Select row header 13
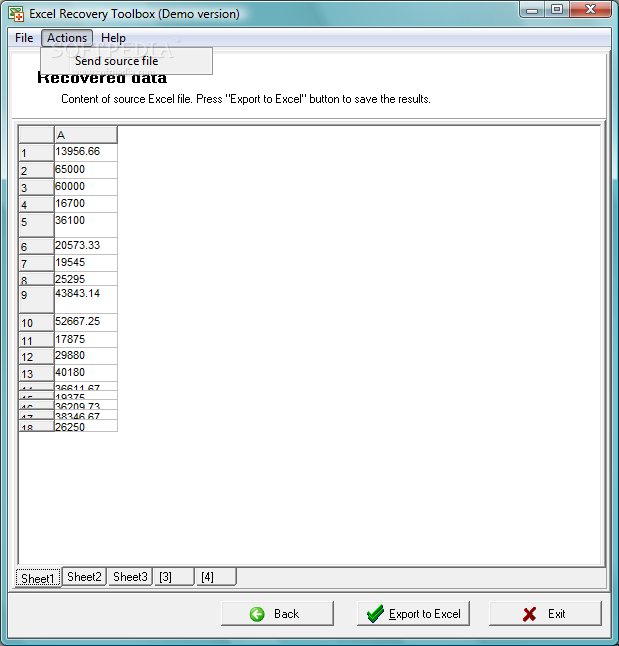This screenshot has height=646, width=619. (37, 373)
